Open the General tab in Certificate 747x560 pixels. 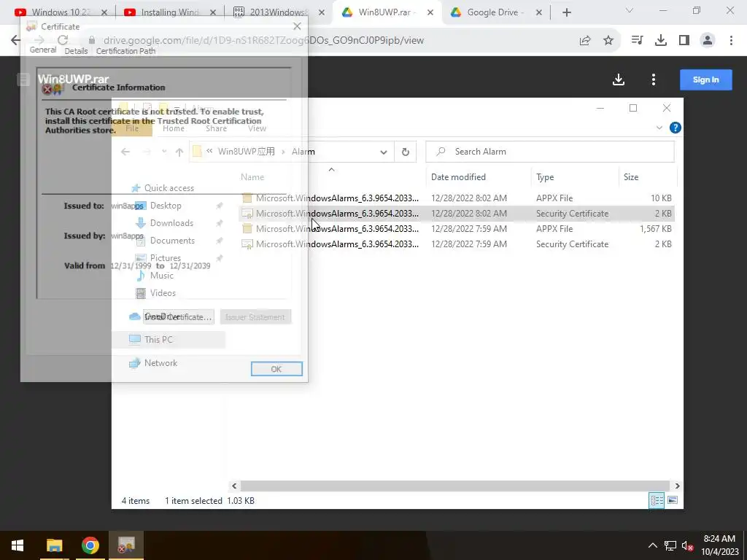[x=43, y=50]
